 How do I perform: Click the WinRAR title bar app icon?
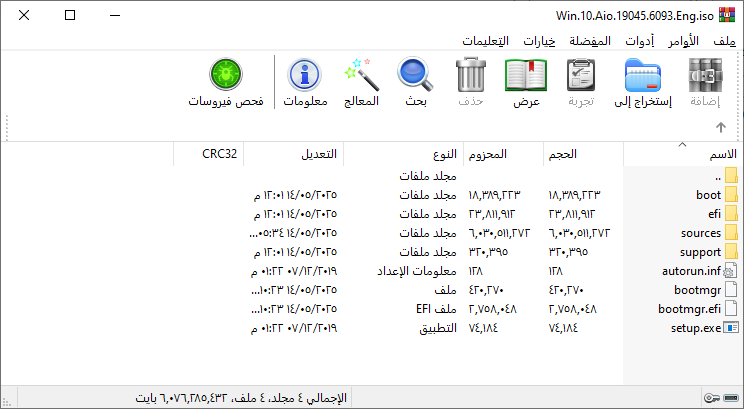727,15
